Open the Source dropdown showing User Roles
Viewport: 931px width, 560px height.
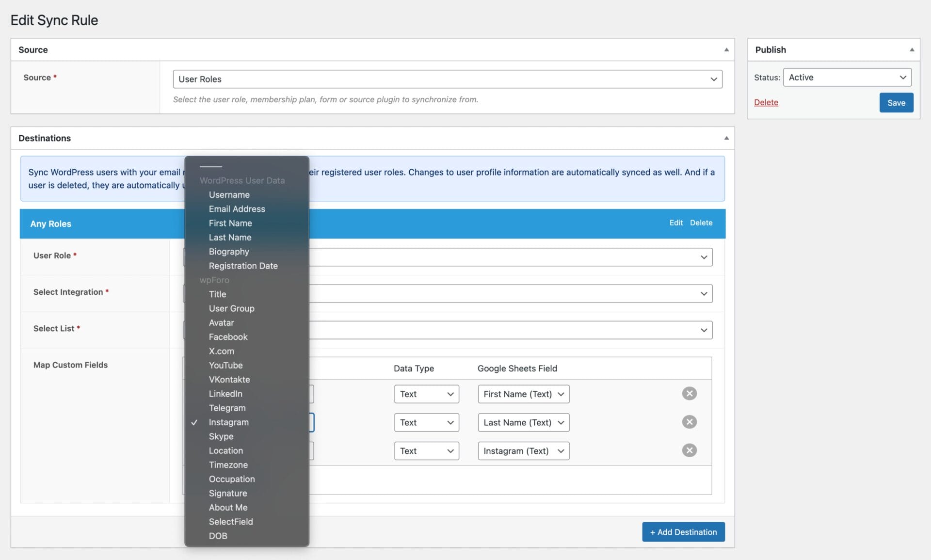coord(447,79)
